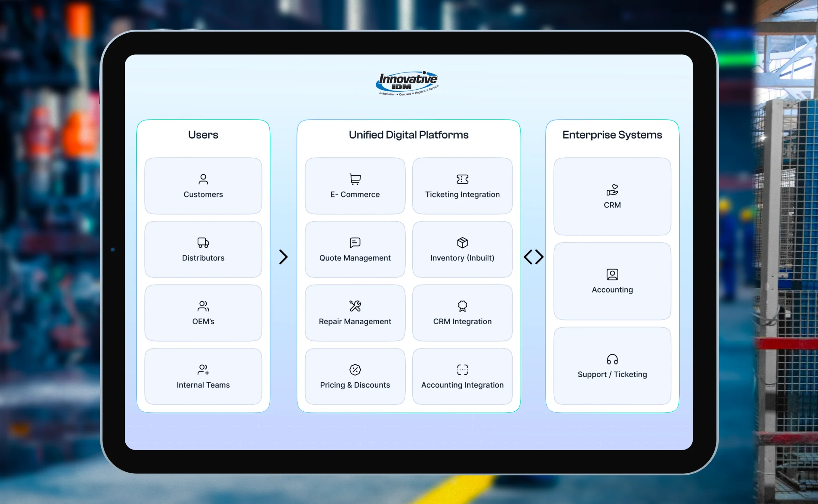Click the CRM Integration badge icon
The height and width of the screenshot is (504, 818).
click(462, 306)
